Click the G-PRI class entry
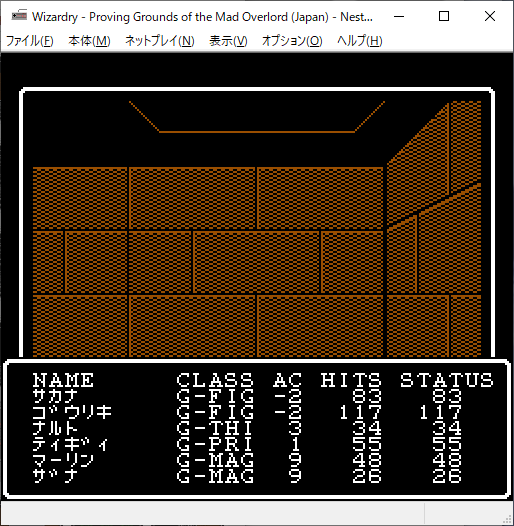 click(215, 444)
